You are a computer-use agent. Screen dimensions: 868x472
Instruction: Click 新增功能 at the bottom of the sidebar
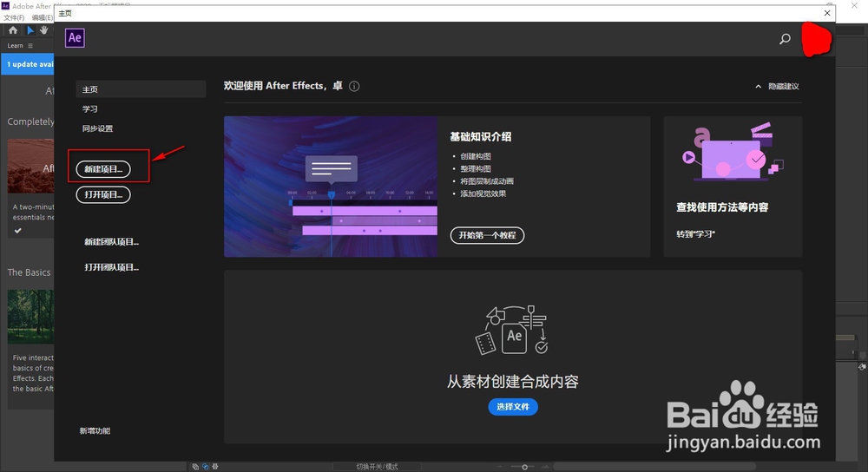(95, 430)
